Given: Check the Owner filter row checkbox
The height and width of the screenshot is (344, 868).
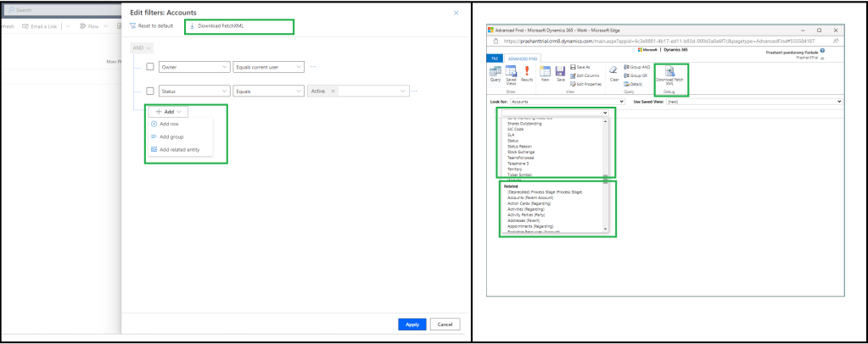Looking at the screenshot, I should pyautogui.click(x=150, y=66).
